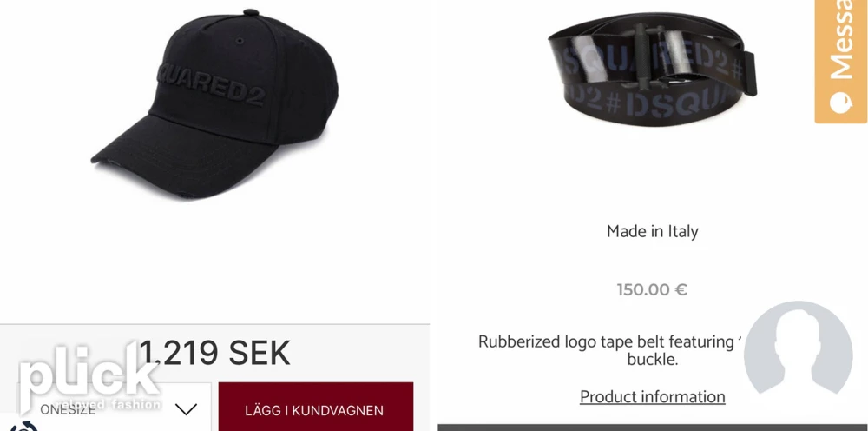The width and height of the screenshot is (868, 431).
Task: Click the circular arrows icon at bottom-left corner
Action: [x=23, y=426]
